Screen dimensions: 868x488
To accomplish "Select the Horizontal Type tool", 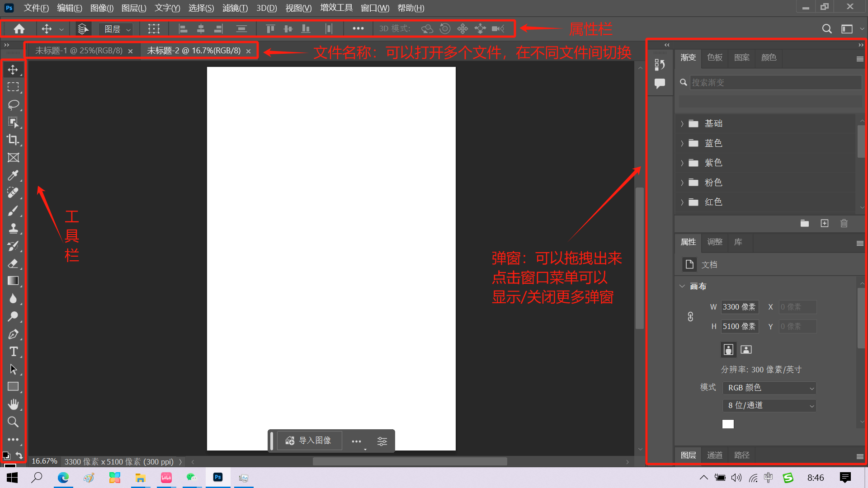I will (x=13, y=352).
